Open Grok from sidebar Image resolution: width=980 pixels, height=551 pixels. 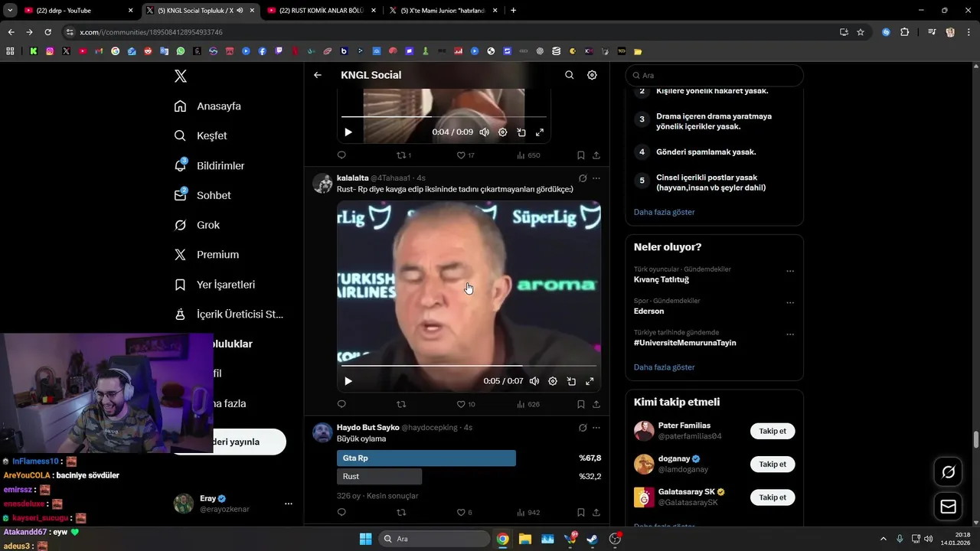point(197,225)
